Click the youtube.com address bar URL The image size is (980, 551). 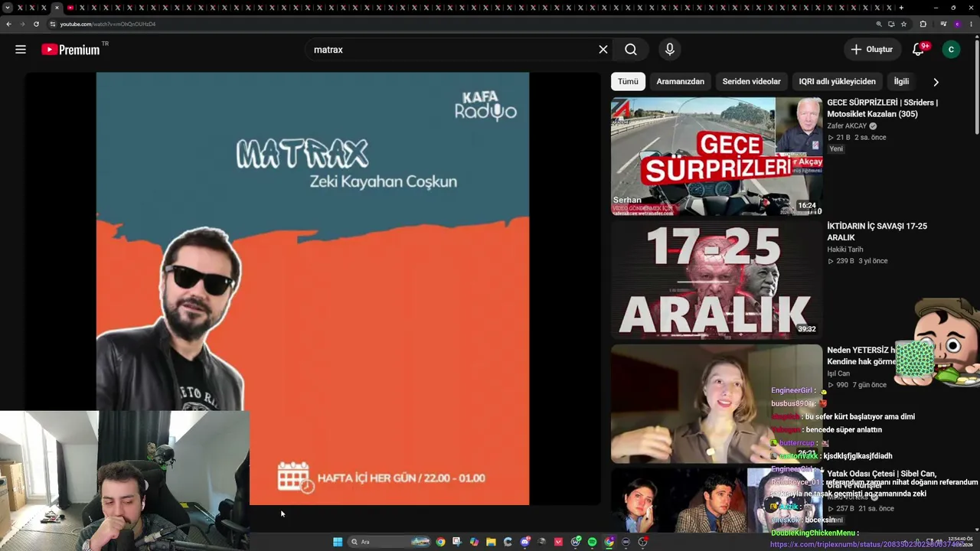[x=108, y=24]
